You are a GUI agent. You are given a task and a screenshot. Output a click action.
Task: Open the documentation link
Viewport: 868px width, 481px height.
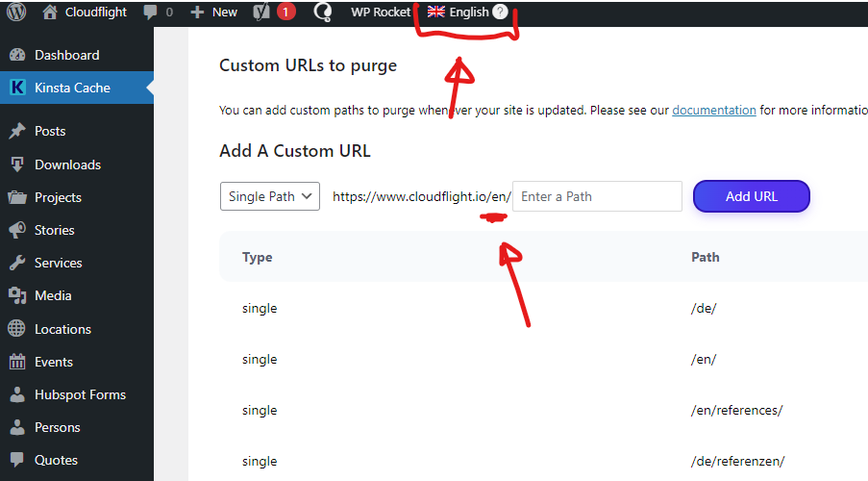pyautogui.click(x=714, y=111)
